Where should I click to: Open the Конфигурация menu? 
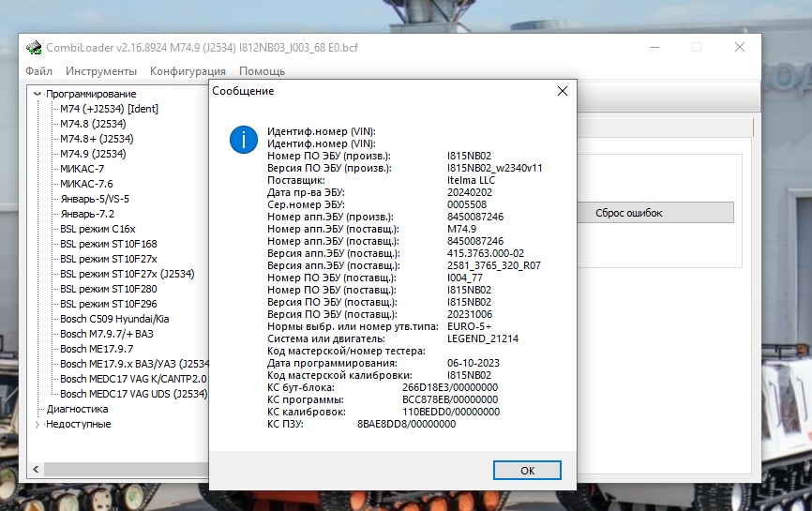click(188, 71)
